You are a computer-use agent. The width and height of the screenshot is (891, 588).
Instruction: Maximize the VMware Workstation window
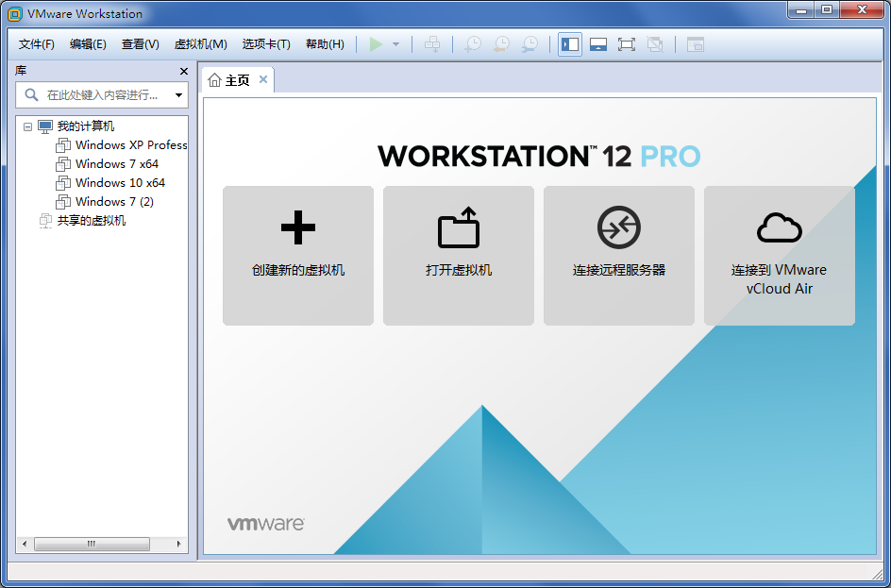[x=827, y=9]
